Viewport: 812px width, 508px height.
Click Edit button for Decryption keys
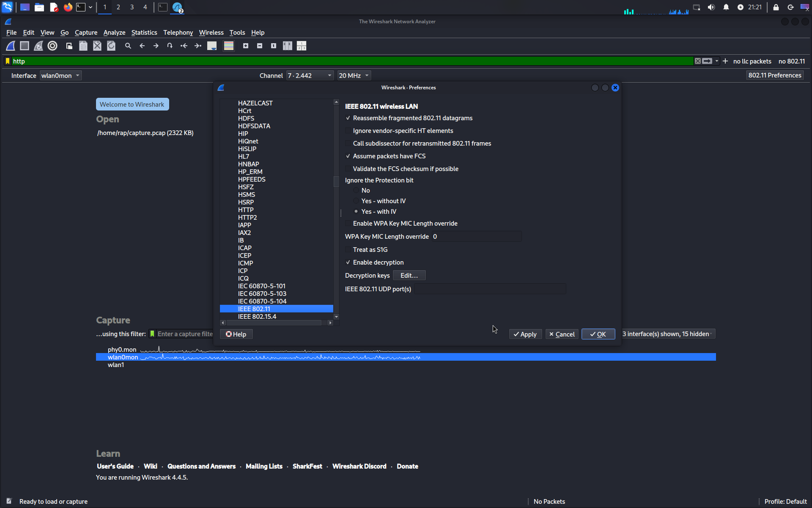[x=409, y=276]
